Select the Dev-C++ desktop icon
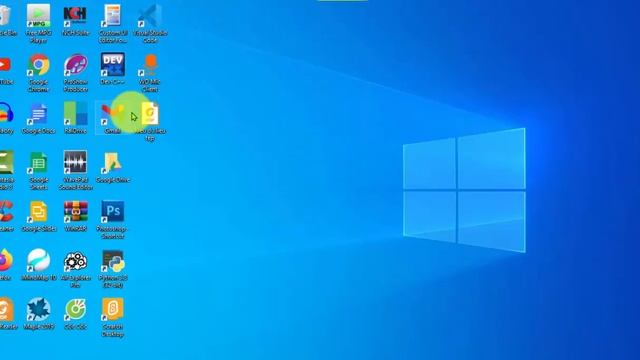The image size is (640, 360). coord(112,64)
